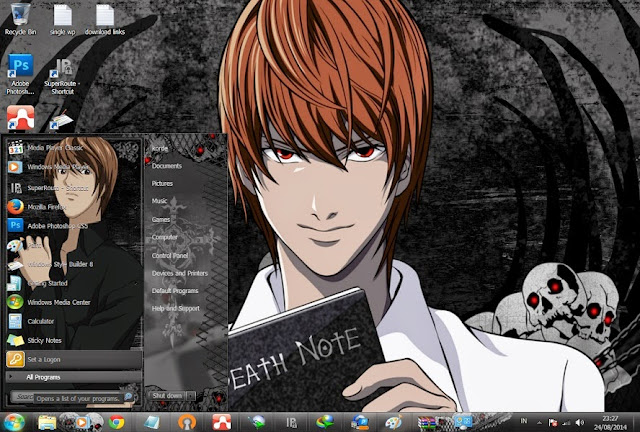The height and width of the screenshot is (432, 640).
Task: Open Default Programs link
Action: point(175,291)
